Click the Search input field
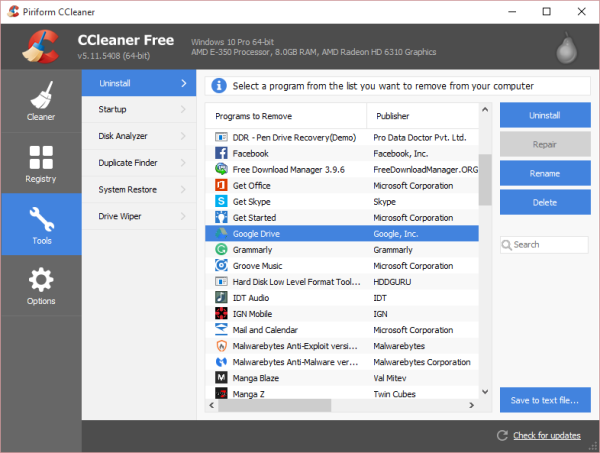The image size is (600, 453). pos(544,245)
